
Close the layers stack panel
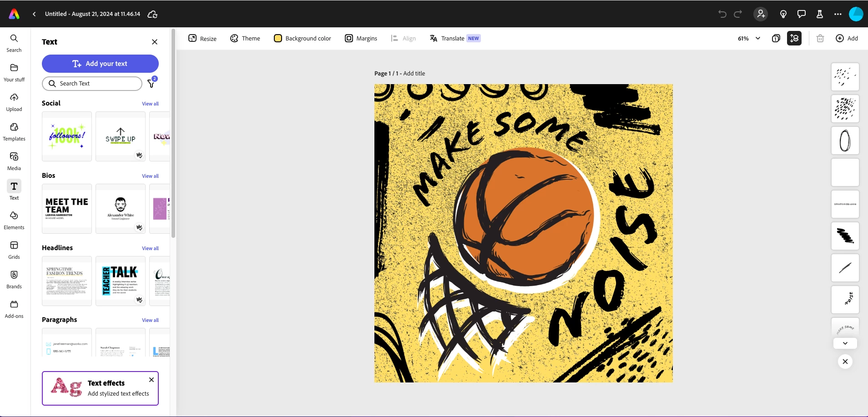coord(845,362)
